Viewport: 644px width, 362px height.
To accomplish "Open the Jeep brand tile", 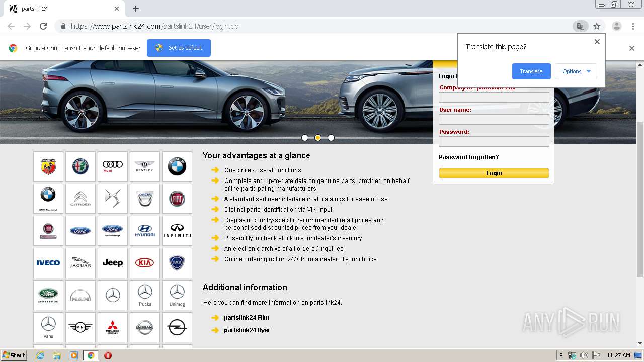I will click(x=113, y=263).
